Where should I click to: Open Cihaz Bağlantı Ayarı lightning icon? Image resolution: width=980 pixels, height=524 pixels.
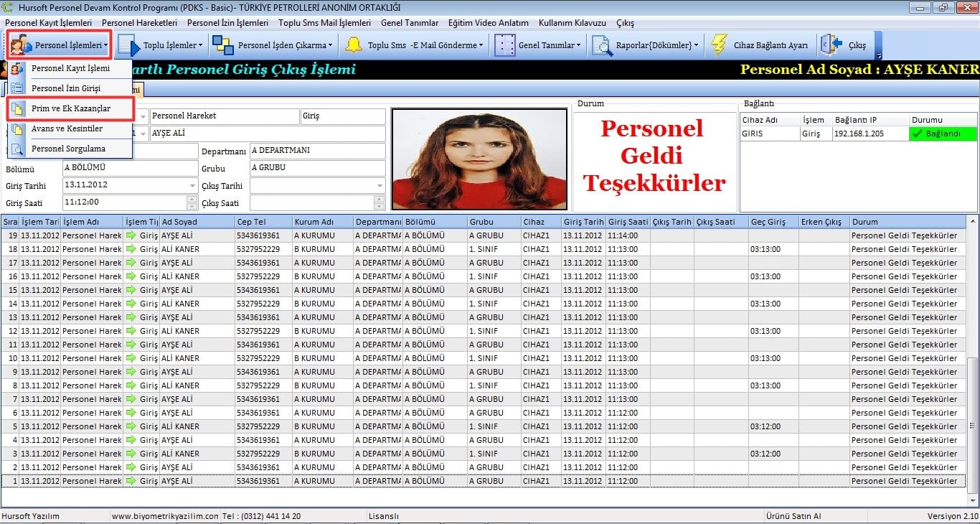720,45
